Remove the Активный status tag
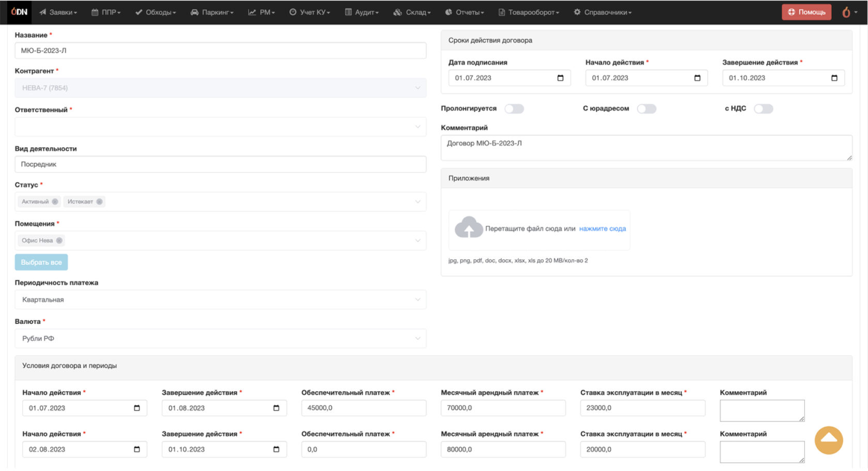The image size is (868, 471). pyautogui.click(x=55, y=201)
